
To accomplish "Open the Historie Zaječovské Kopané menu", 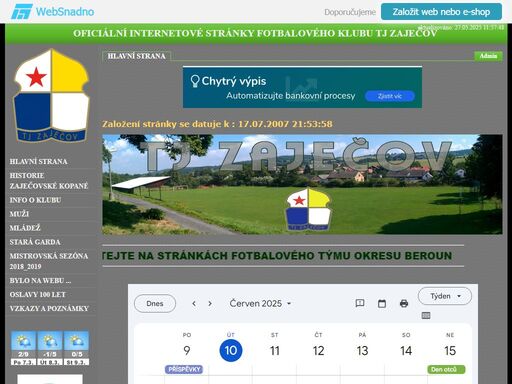I will [x=49, y=181].
